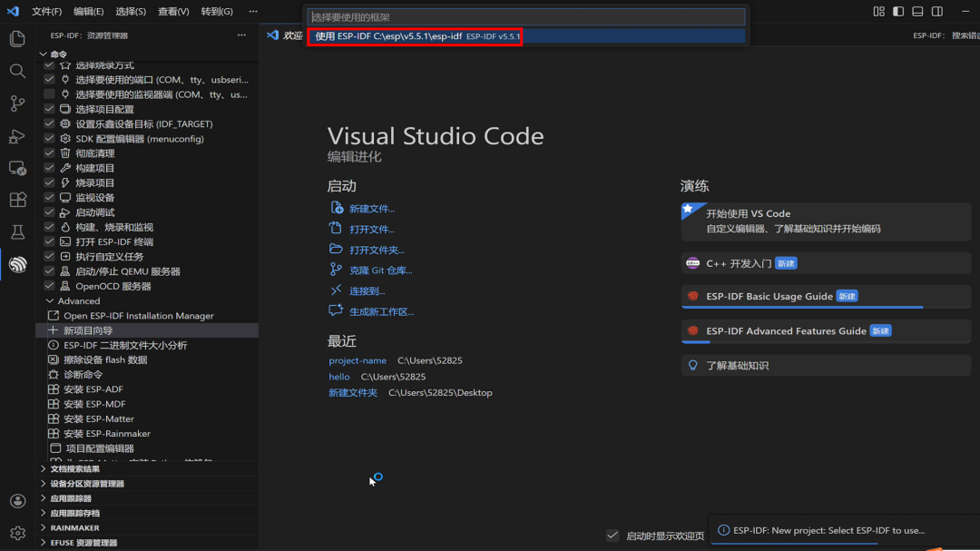Click the 克隆 Git 仓库... link
The width and height of the screenshot is (980, 551).
(380, 271)
